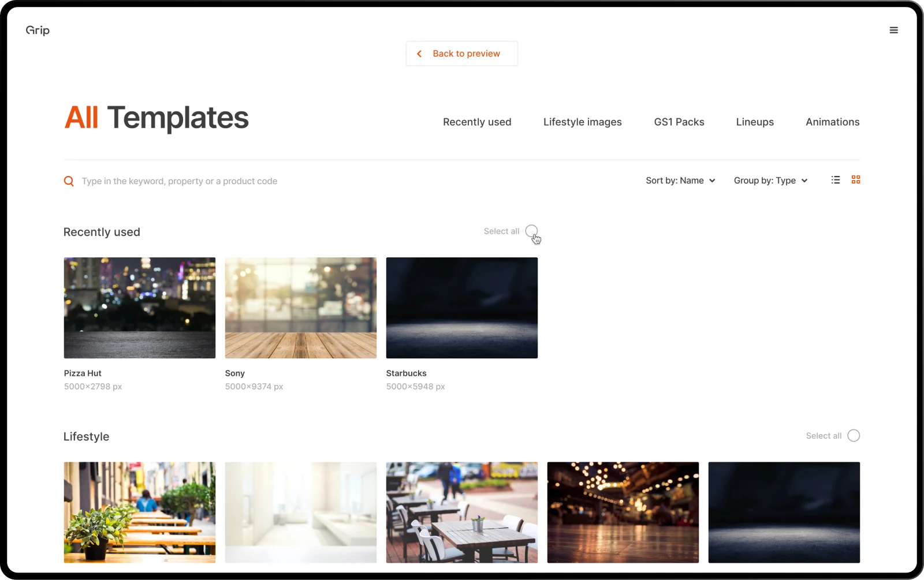Click the Grip logo
The width and height of the screenshot is (924, 580).
[x=38, y=30]
